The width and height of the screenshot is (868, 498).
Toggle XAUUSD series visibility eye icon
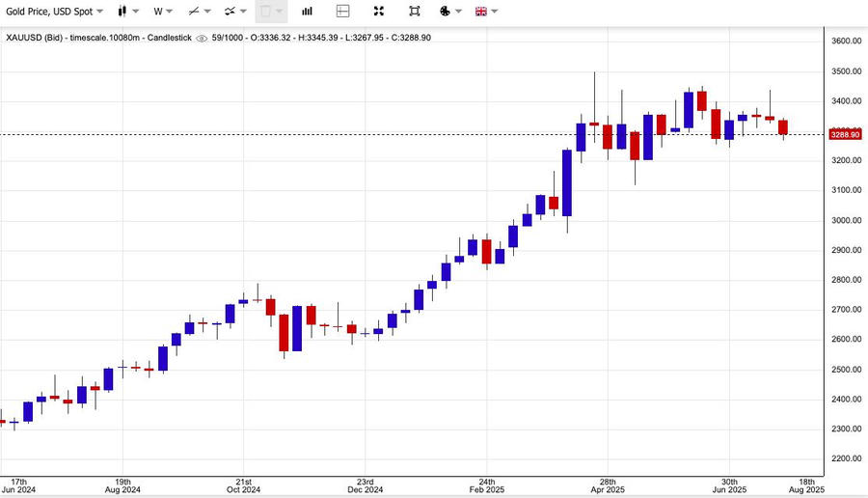click(x=202, y=38)
